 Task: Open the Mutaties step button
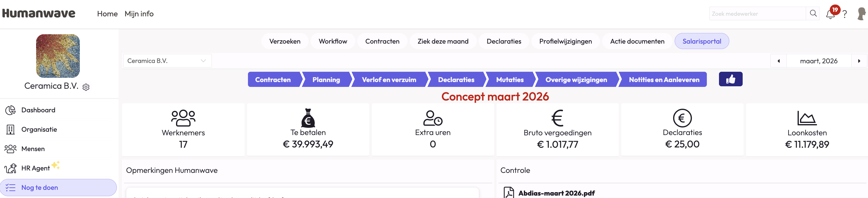pos(510,80)
